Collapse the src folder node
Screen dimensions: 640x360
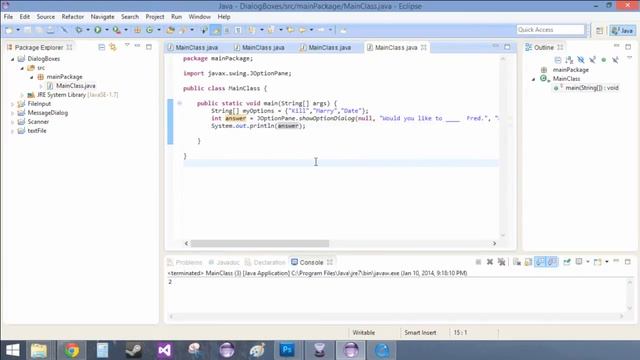click(x=22, y=68)
